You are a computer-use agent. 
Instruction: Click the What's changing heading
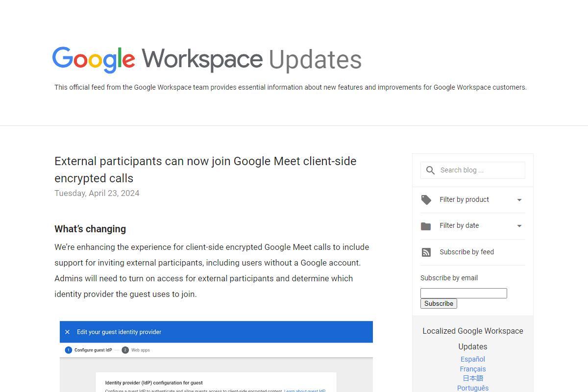[90, 229]
